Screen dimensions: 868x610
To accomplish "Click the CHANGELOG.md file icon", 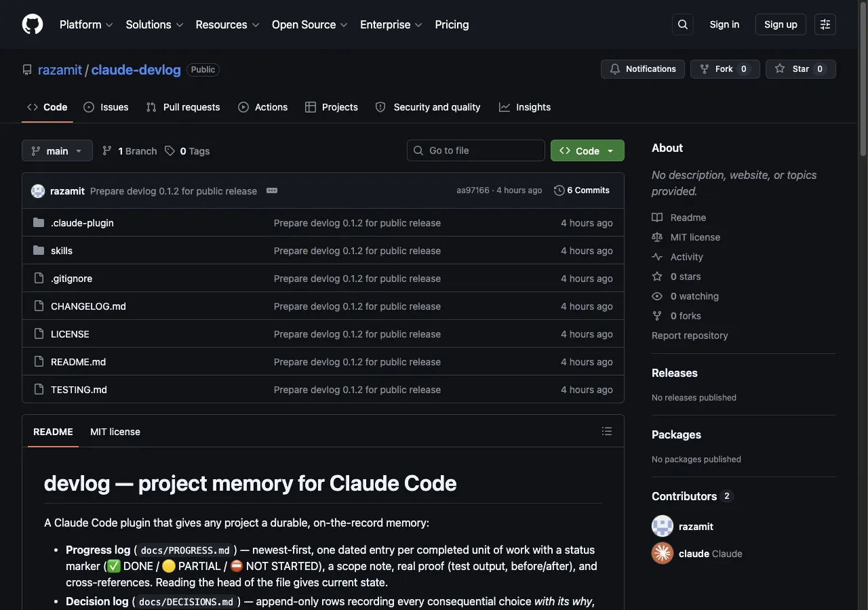I will pyautogui.click(x=39, y=306).
